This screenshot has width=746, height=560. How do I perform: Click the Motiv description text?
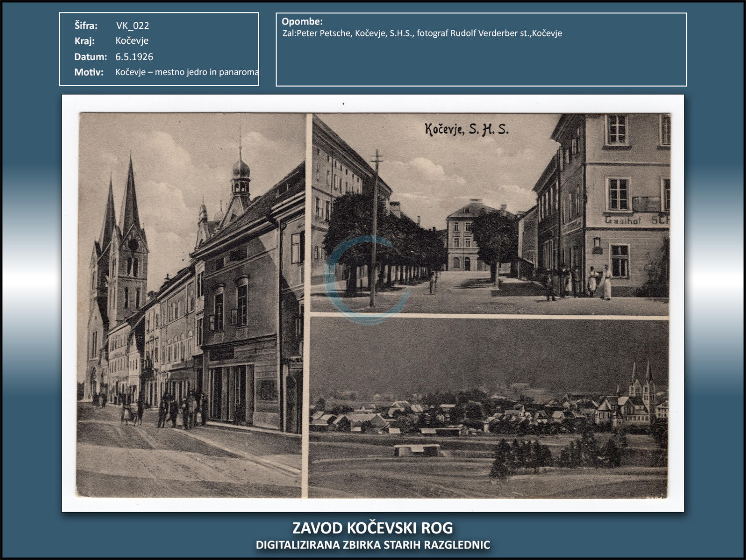tap(186, 72)
